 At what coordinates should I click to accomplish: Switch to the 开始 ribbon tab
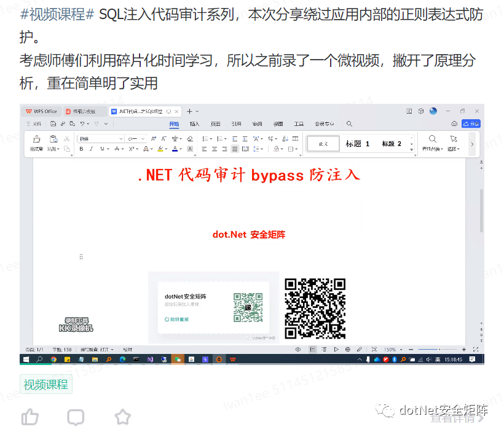point(174,124)
